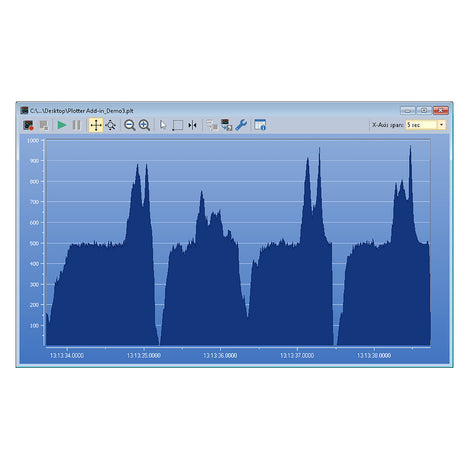The height and width of the screenshot is (469, 469).
Task: Click the 500 label on the Y axis
Action: (34, 243)
